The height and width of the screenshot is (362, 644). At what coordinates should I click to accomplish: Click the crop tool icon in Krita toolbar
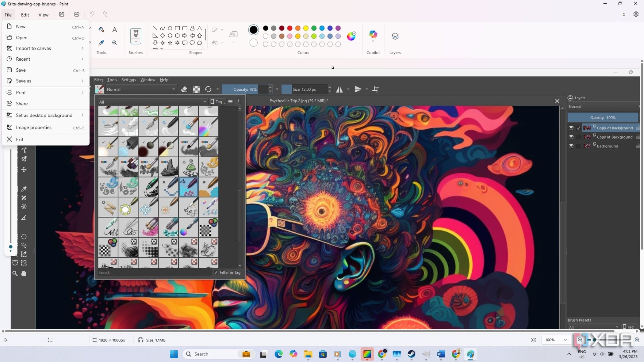point(376,89)
